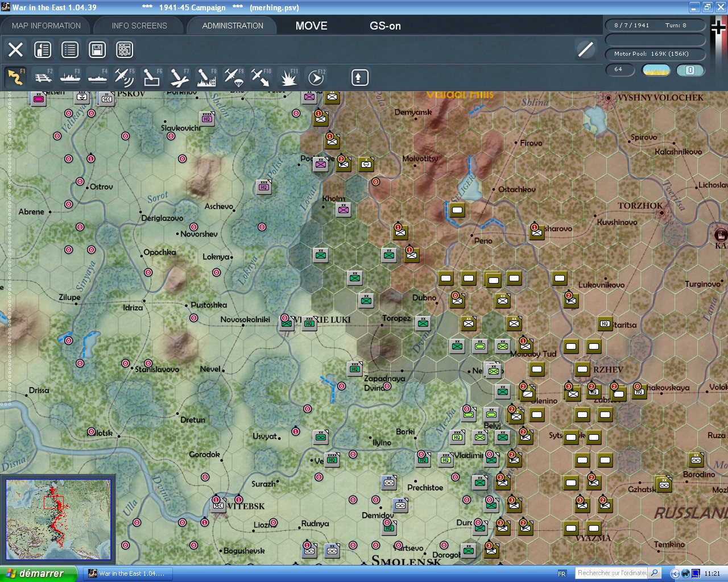The height and width of the screenshot is (582, 728).
Task: Click the F12 end turn arrow icon
Action: pyautogui.click(x=316, y=77)
